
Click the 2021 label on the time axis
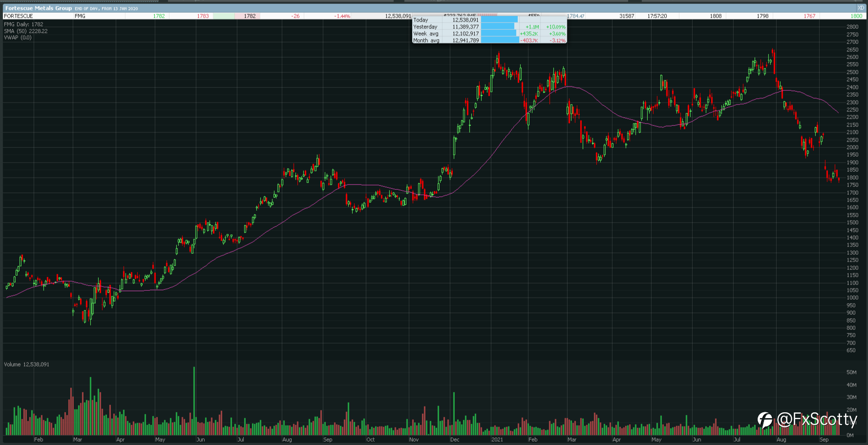[497, 440]
